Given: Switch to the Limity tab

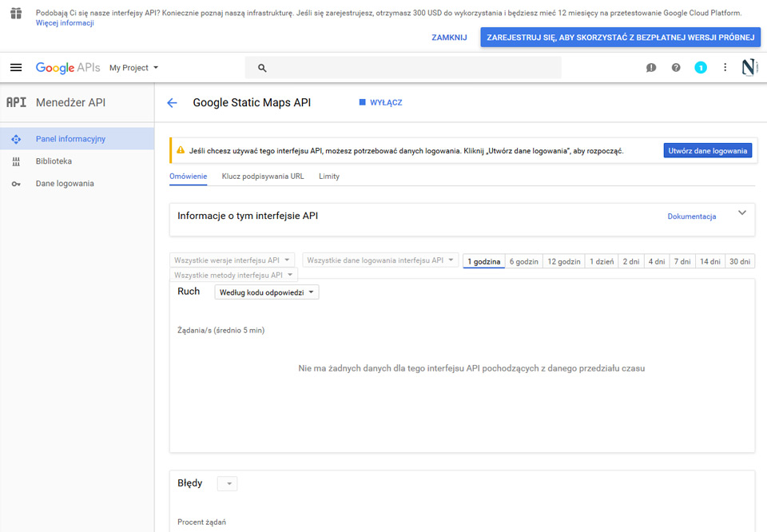Looking at the screenshot, I should click(329, 177).
